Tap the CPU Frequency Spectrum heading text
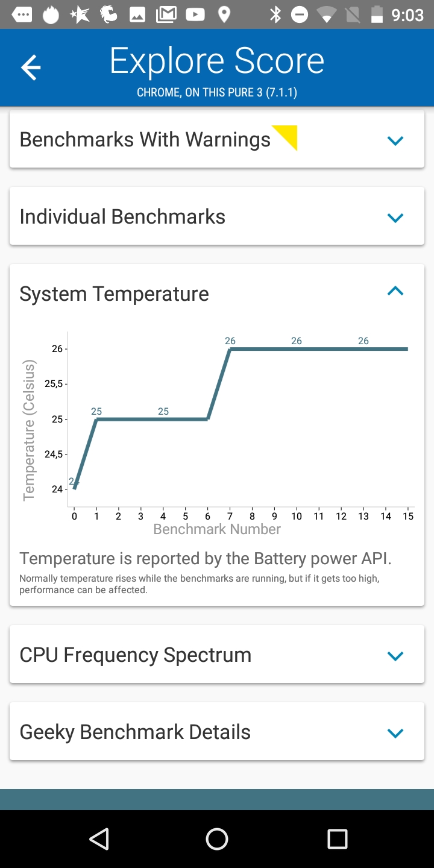Viewport: 434px width, 868px height. pos(135,655)
